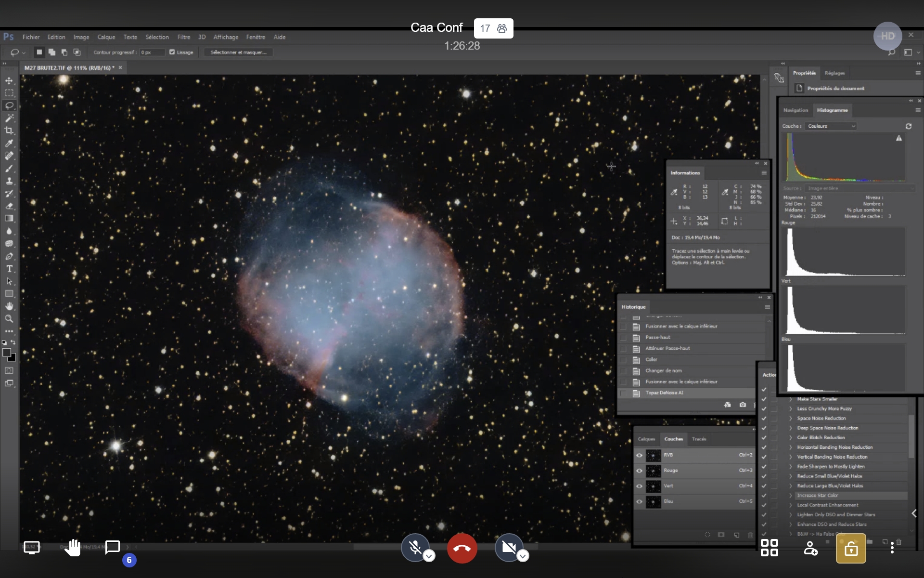Refresh the histogram with circular arrow icon
This screenshot has height=578, width=924.
[x=909, y=126]
